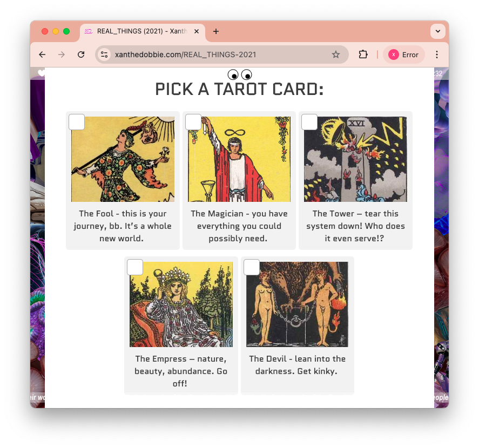Click the browser back arrow
The height and width of the screenshot is (448, 479).
point(42,55)
